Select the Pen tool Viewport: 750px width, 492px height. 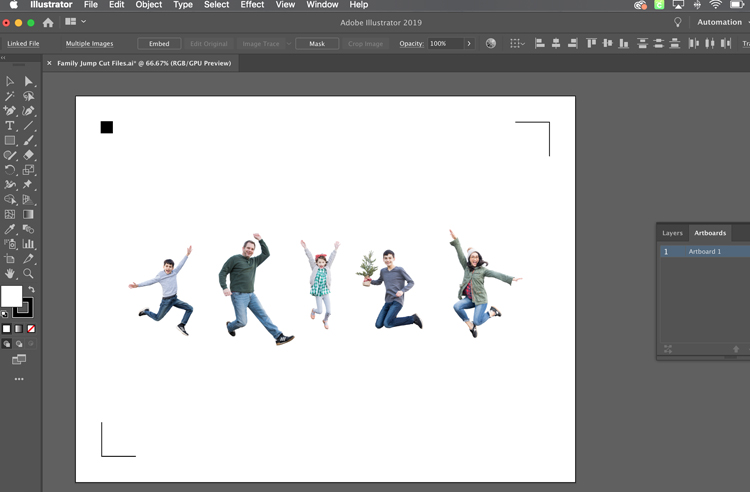tap(10, 111)
